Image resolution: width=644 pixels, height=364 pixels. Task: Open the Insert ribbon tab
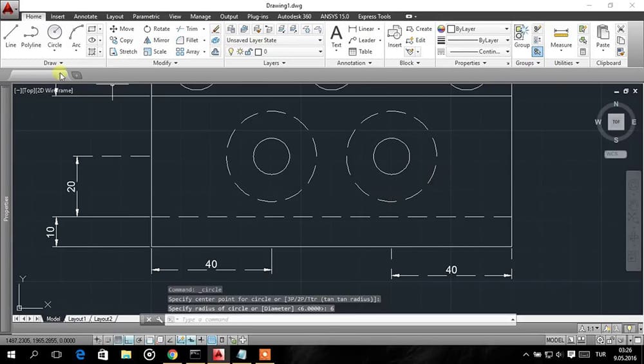pyautogui.click(x=57, y=17)
